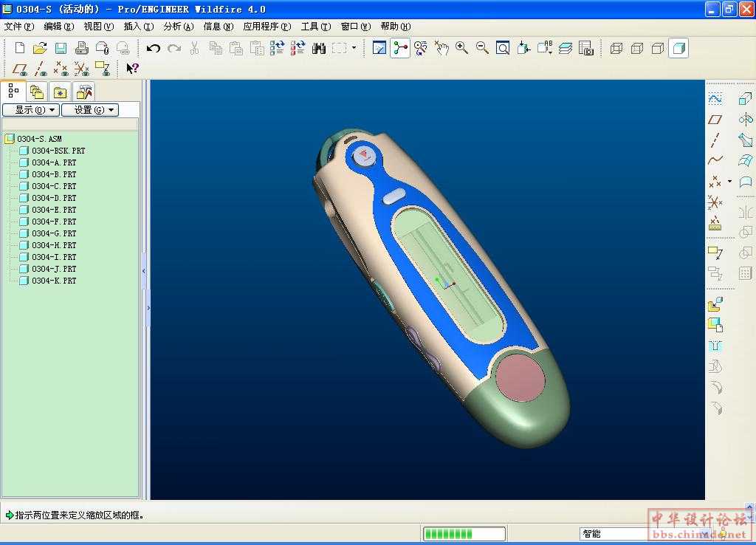Click the Reorient view icon with hand
Viewport: 756px width, 545px height.
pyautogui.click(x=441, y=48)
